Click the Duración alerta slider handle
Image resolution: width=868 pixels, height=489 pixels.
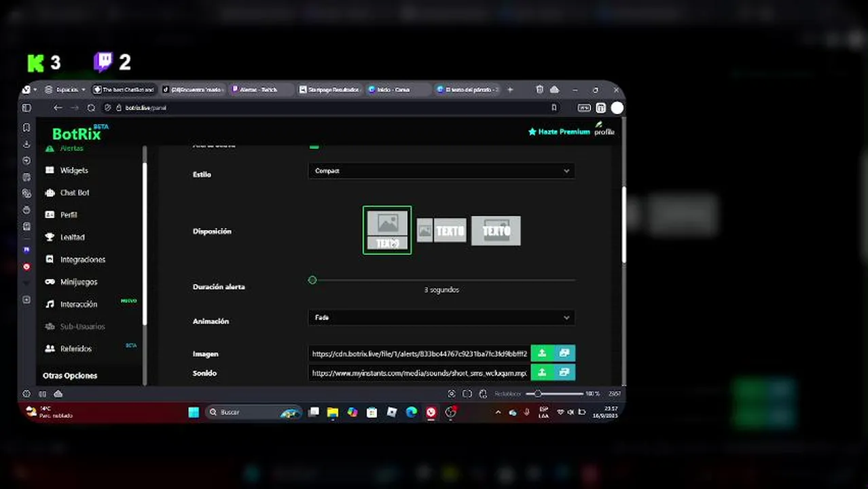coord(312,280)
